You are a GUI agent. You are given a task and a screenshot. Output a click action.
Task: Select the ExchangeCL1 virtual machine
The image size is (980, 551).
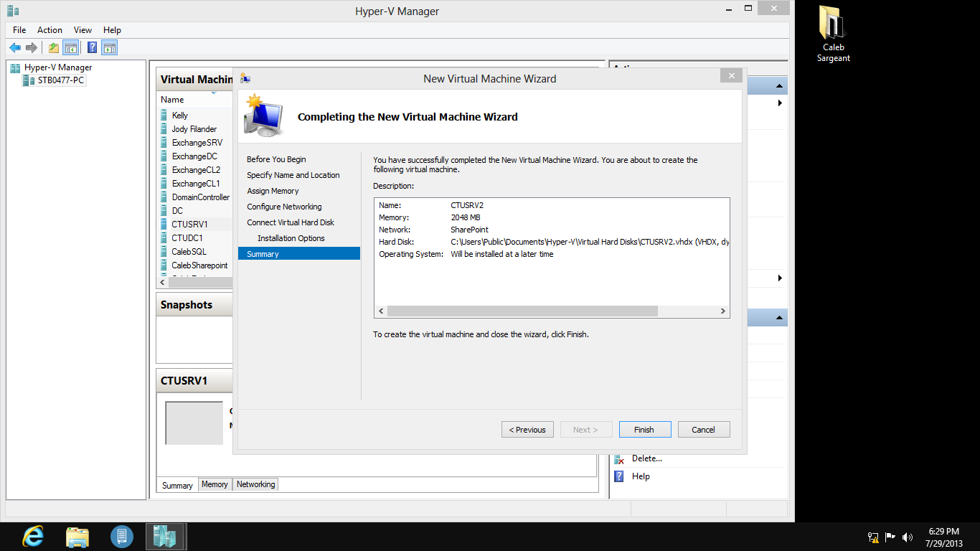coord(196,184)
